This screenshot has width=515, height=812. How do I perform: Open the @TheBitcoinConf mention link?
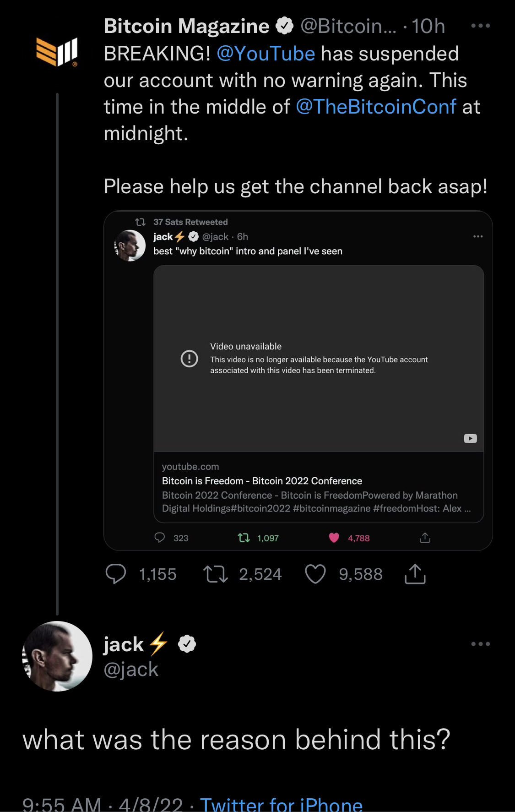click(x=376, y=107)
